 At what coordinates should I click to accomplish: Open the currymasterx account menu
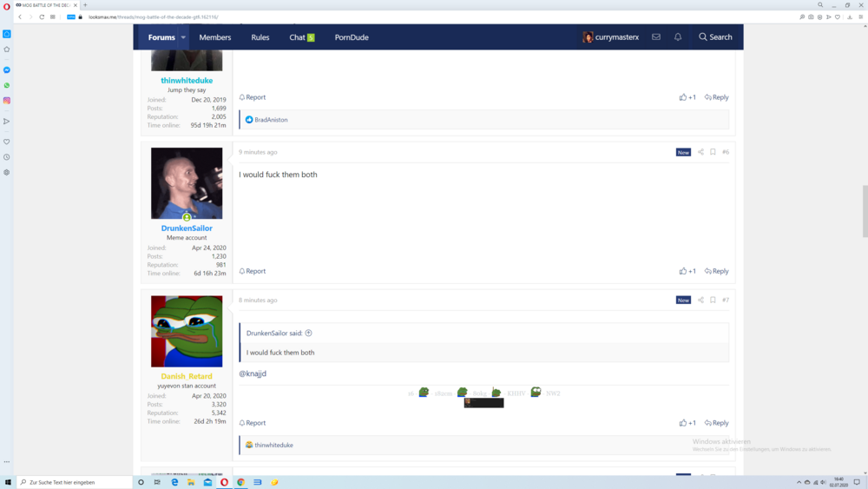(x=610, y=37)
